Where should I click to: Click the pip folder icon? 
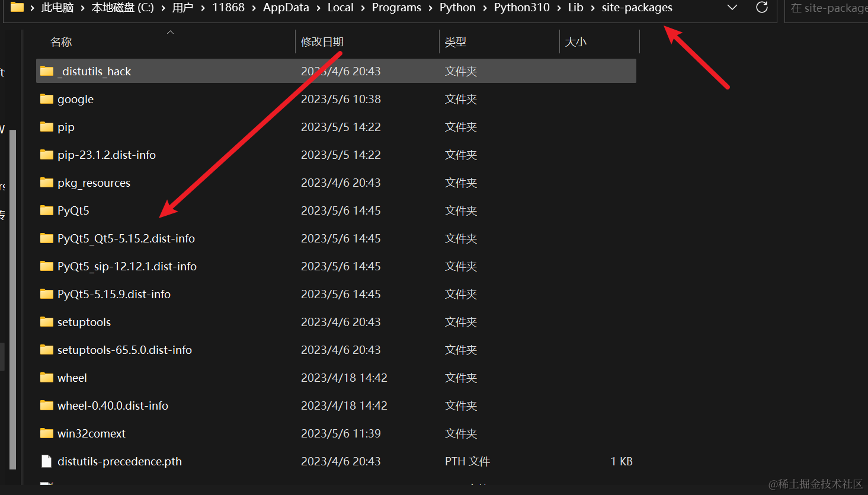[x=47, y=127]
